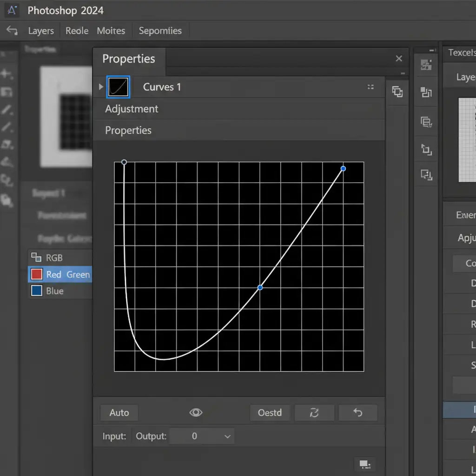Select the Blue channel entry
The height and width of the screenshot is (476, 476).
pyautogui.click(x=54, y=291)
